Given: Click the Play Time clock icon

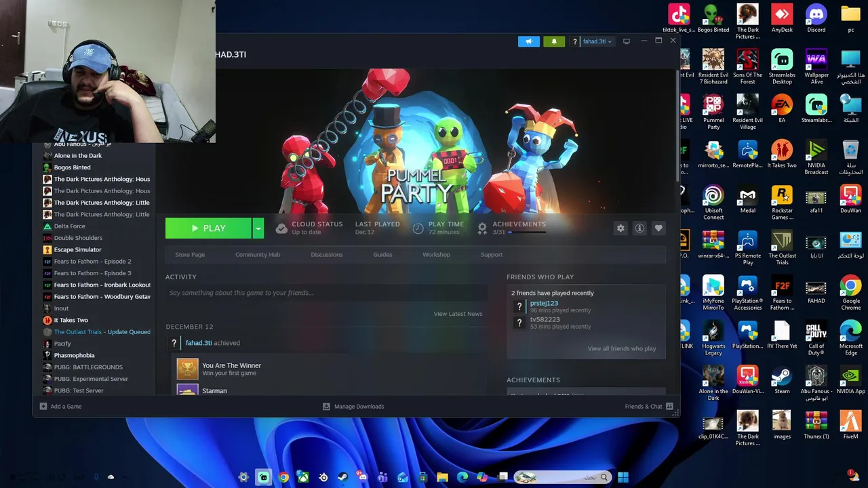Looking at the screenshot, I should click(418, 228).
